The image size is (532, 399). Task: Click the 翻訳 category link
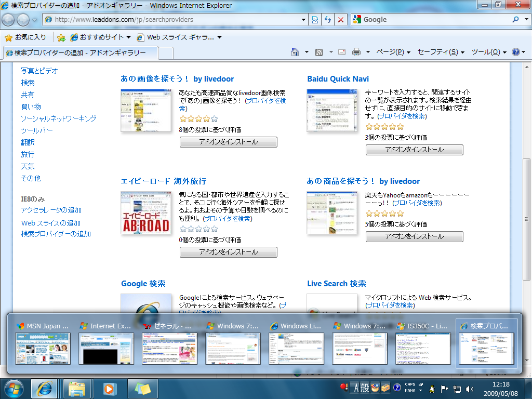[28, 142]
